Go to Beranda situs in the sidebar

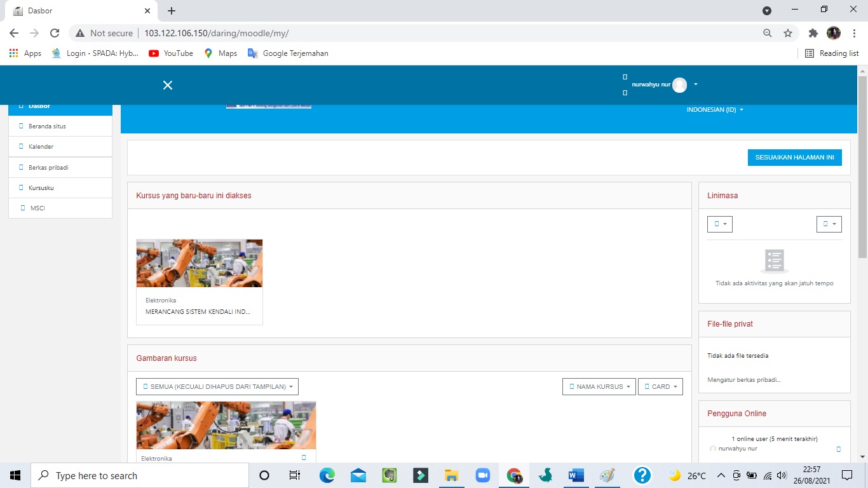[47, 126]
